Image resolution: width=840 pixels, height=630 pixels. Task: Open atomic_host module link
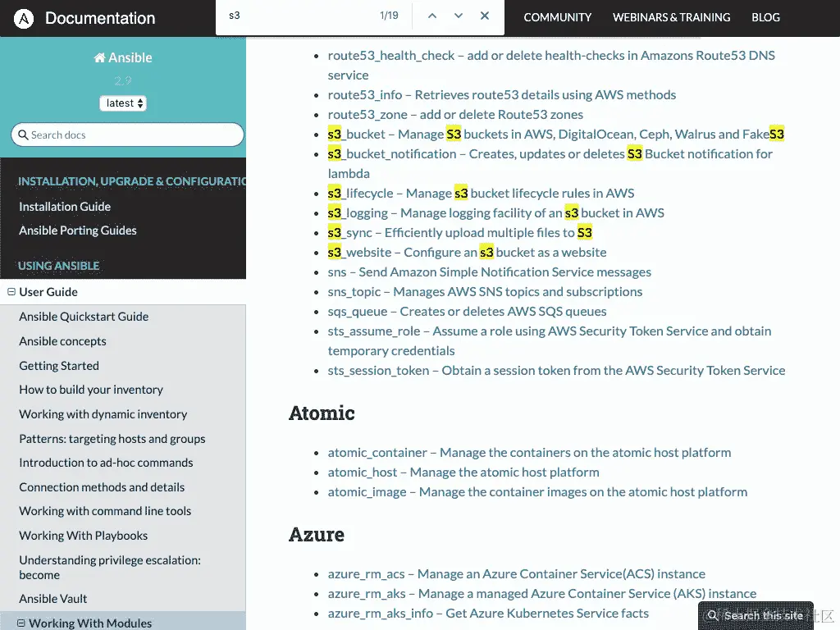tap(463, 472)
